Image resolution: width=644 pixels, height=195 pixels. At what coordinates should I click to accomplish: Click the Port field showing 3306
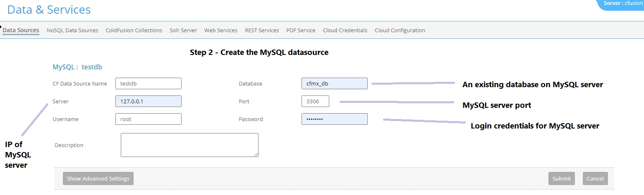[316, 101]
